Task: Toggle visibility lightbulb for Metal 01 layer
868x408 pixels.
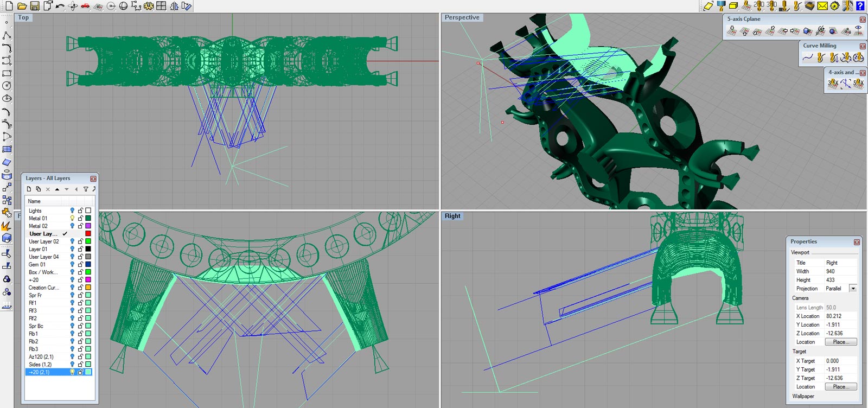Action: (72, 218)
